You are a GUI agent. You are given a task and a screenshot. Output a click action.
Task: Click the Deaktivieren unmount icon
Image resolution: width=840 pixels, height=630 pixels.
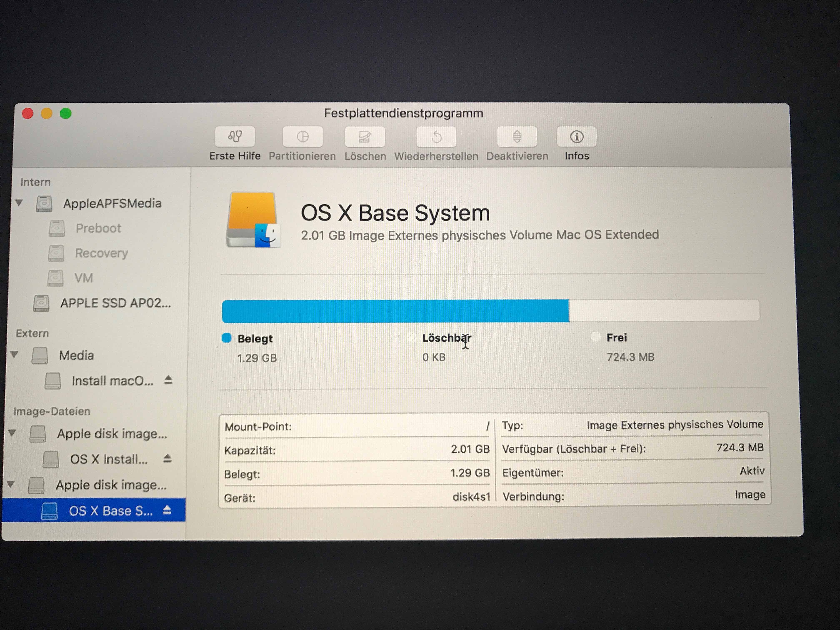517,137
